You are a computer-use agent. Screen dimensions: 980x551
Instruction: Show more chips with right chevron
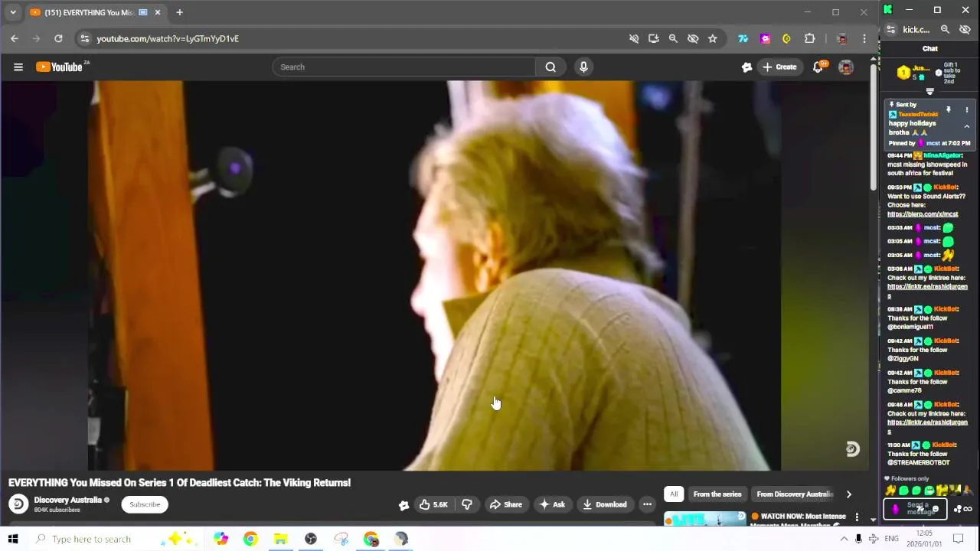tap(848, 494)
